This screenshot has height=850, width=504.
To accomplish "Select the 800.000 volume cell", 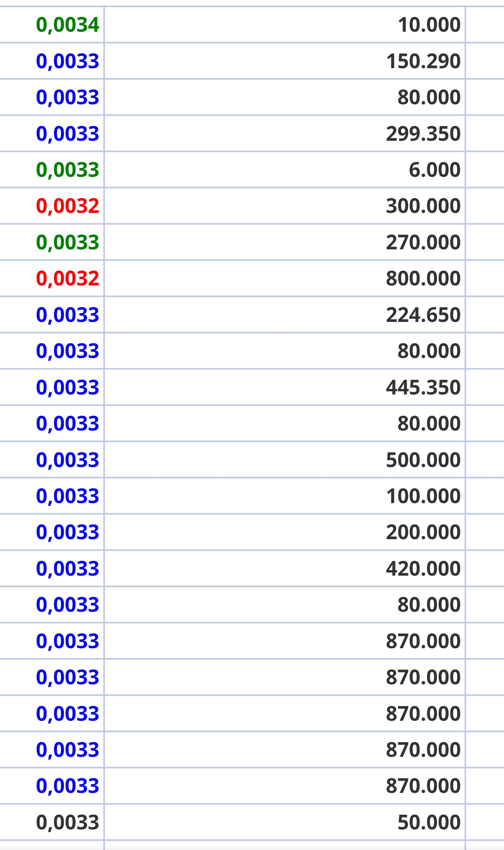I will pos(423,279).
